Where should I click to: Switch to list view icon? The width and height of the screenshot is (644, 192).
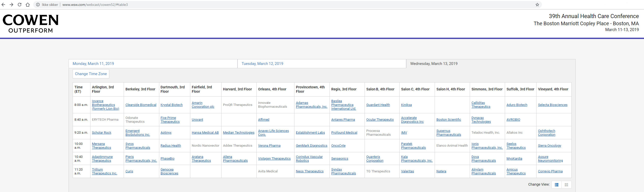[556, 185]
